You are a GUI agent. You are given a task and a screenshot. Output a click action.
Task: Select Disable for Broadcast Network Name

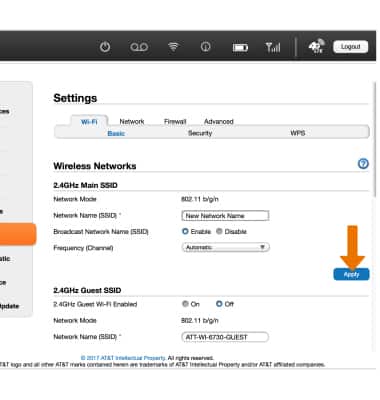[219, 231]
